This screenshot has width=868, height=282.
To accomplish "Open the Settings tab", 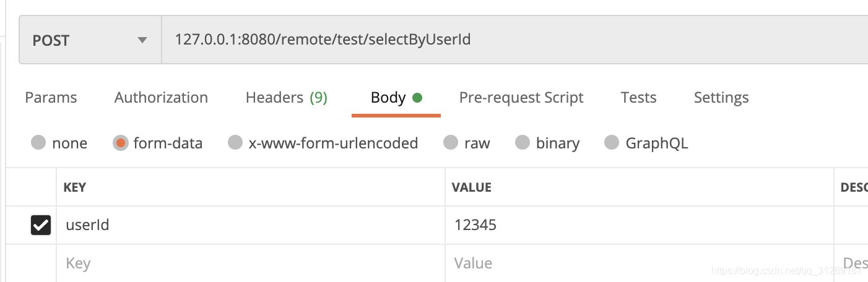I will [x=721, y=98].
